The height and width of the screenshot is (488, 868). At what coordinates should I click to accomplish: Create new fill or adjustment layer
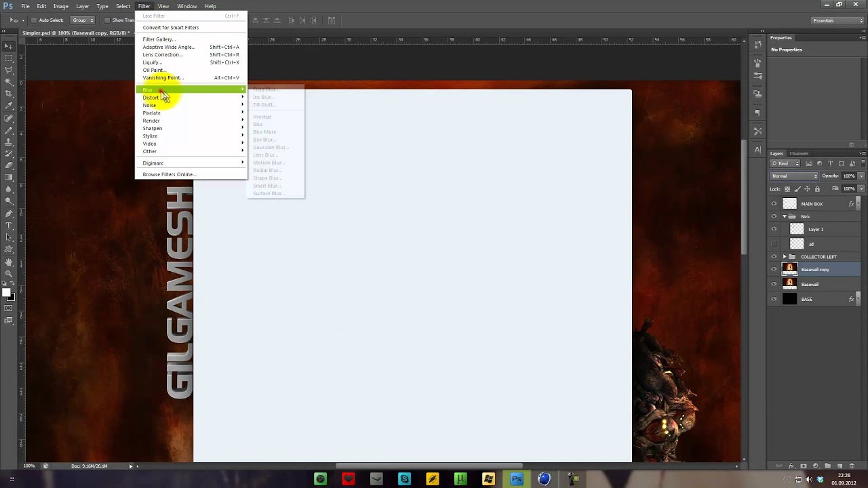[x=816, y=466]
